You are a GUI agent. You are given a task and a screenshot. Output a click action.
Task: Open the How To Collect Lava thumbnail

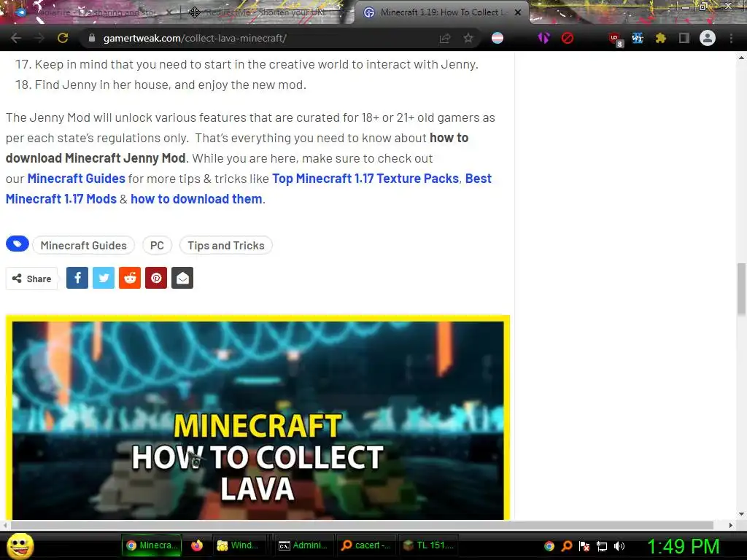[258, 418]
